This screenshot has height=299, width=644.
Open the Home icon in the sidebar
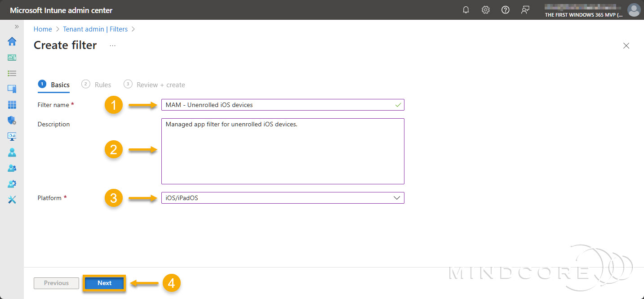(12, 41)
